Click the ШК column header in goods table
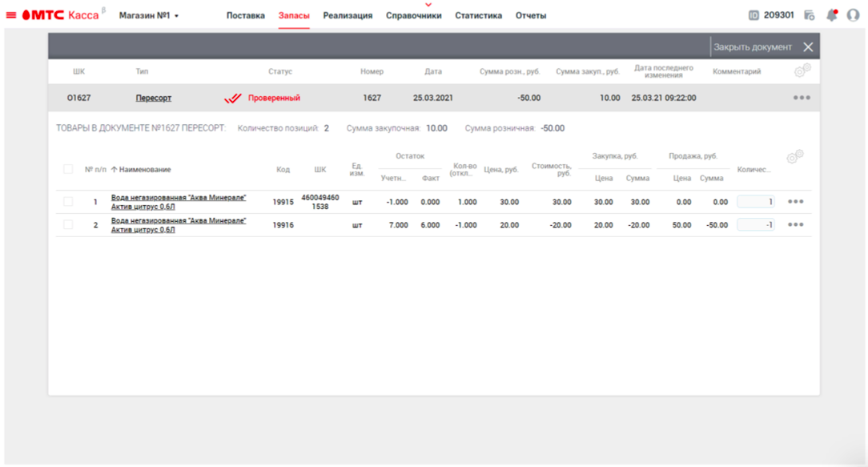 (320, 170)
